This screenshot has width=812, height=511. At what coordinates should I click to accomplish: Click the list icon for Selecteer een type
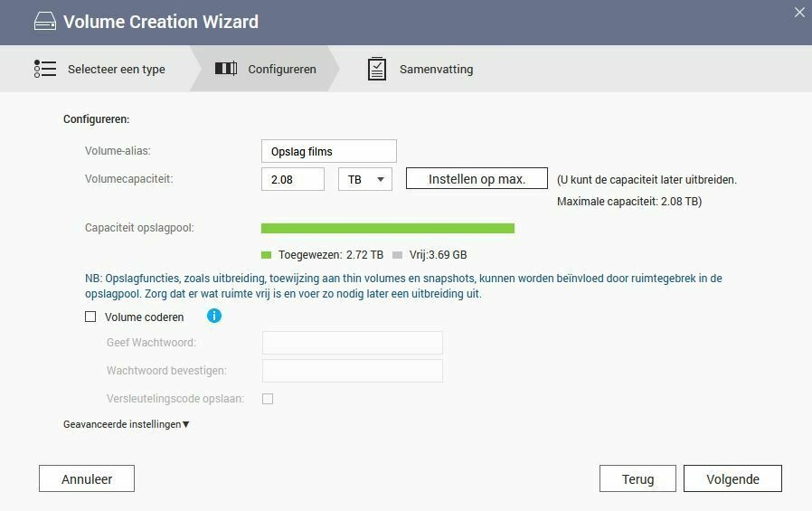tap(45, 69)
